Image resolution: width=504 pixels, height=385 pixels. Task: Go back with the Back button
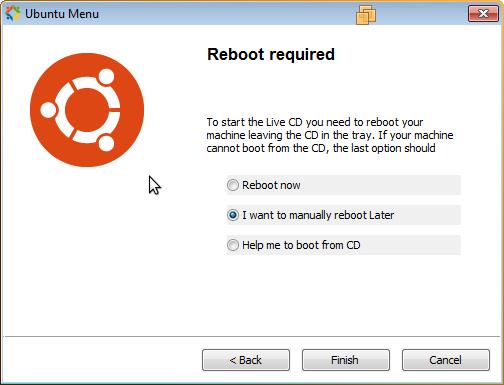tap(246, 360)
